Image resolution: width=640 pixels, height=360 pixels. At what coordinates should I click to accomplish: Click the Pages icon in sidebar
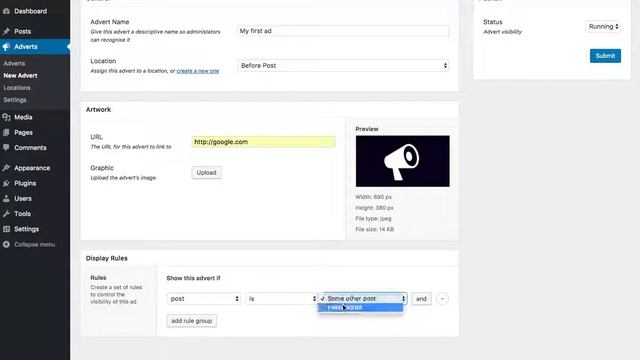pos(6,132)
